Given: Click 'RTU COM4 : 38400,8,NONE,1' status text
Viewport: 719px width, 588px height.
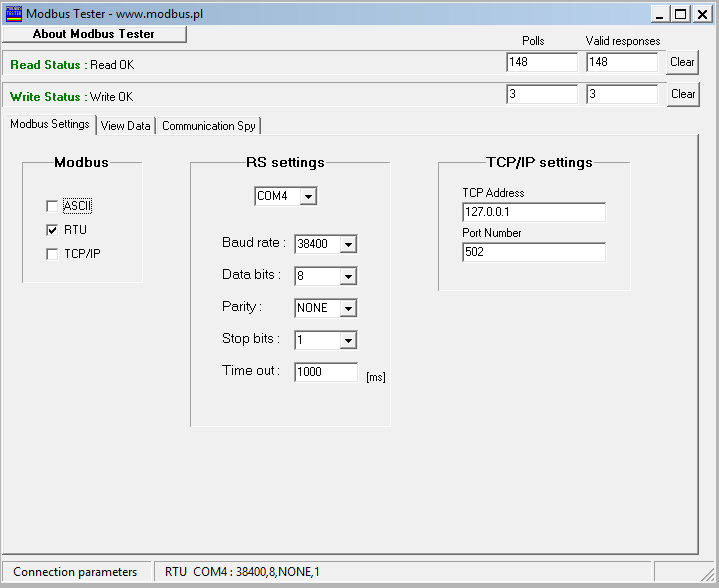Looking at the screenshot, I should coord(242,572).
